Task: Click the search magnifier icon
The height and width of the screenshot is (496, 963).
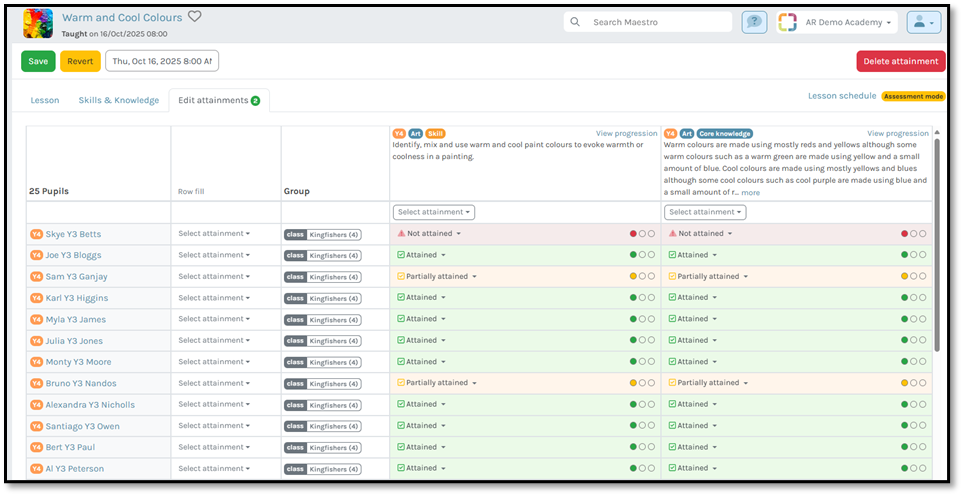Action: tap(575, 22)
